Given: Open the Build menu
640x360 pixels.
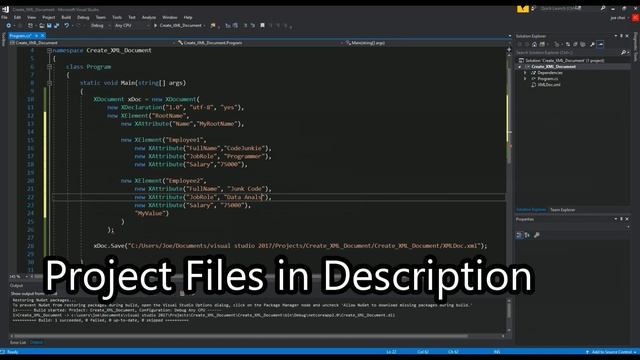Looking at the screenshot, I should point(66,18).
